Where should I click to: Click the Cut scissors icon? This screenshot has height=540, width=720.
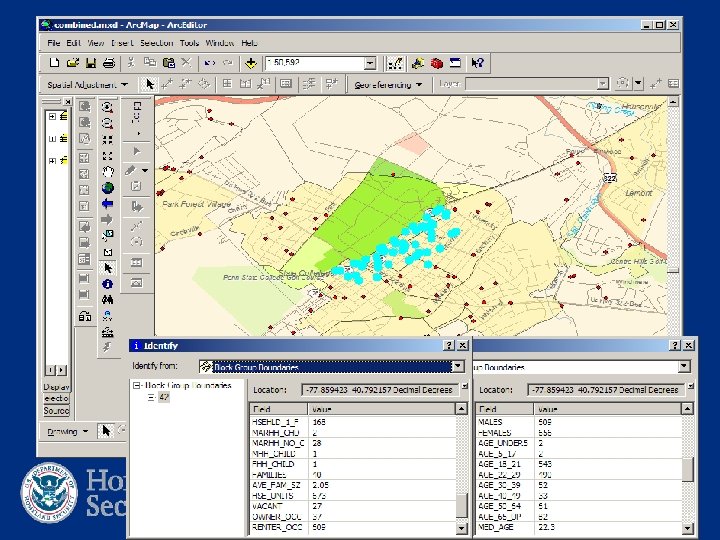coord(131,63)
